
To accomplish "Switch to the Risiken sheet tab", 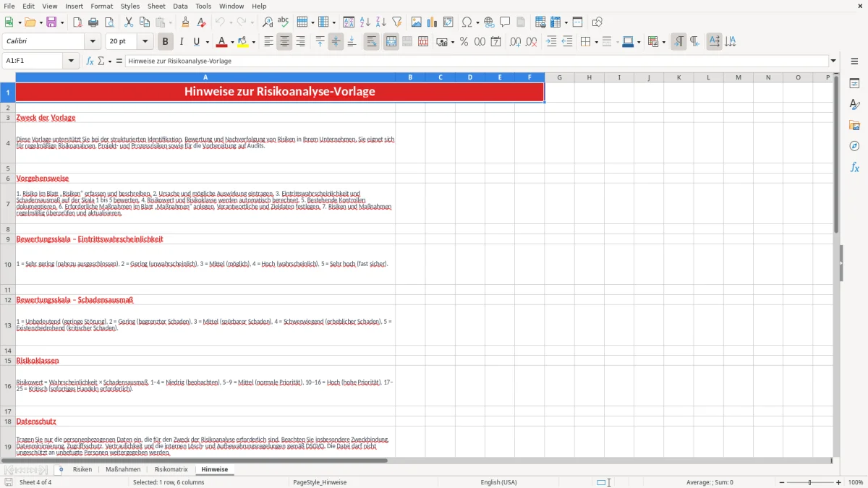I will click(x=82, y=469).
